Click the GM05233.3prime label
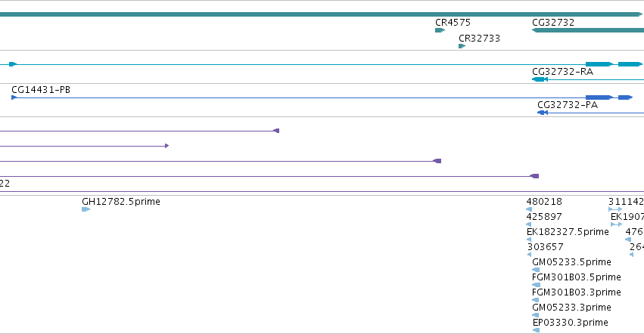The width and height of the screenshot is (644, 334). coord(571,308)
